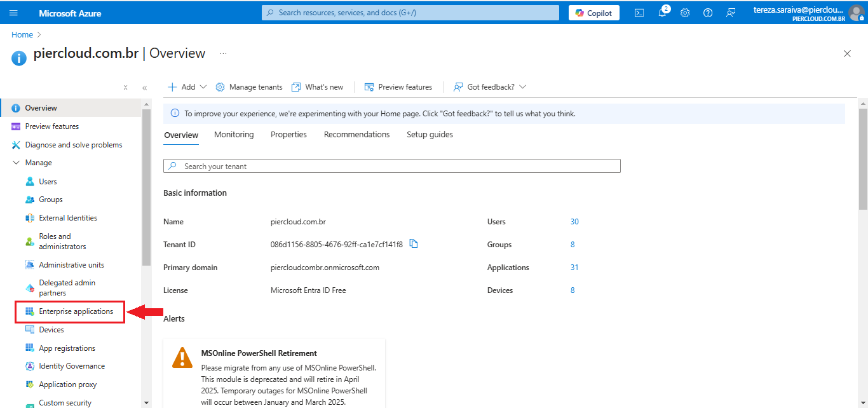
Task: Click the Search your tenant field
Action: 391,166
